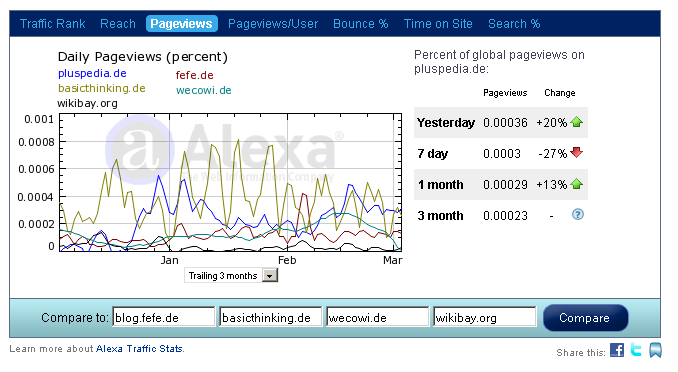The height and width of the screenshot is (372, 678).
Task: Open the Time on Site tab
Action: 438,24
